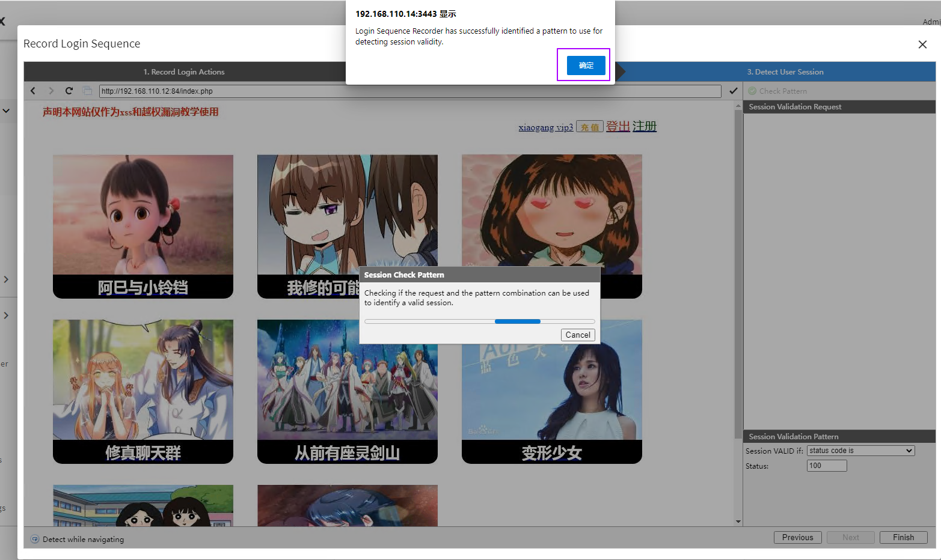The width and height of the screenshot is (941, 560).
Task: Click the Session Validation Request header
Action: 839,107
